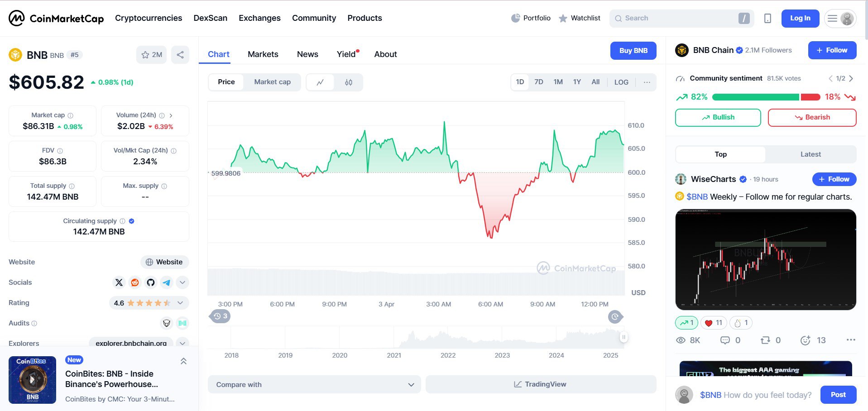
Task: Click the mobile app download icon
Action: pos(767,19)
